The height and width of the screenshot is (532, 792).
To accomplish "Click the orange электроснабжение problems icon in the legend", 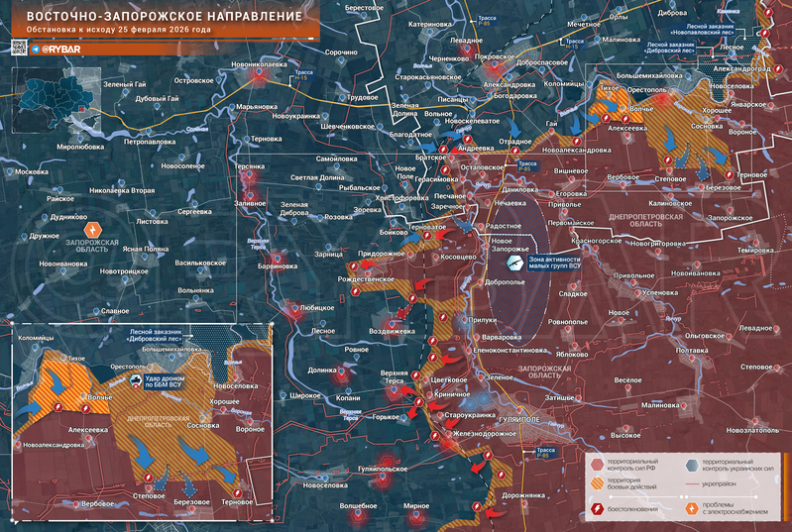I will coord(691,508).
